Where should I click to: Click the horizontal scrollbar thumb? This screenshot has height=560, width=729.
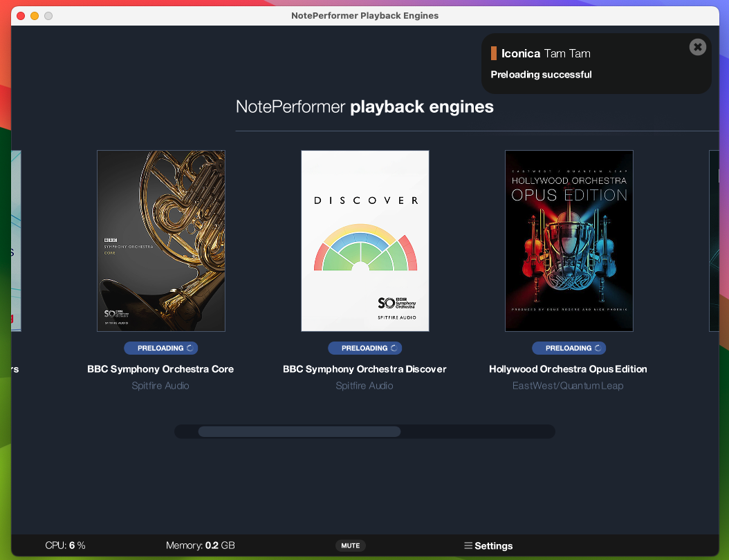pyautogui.click(x=299, y=431)
